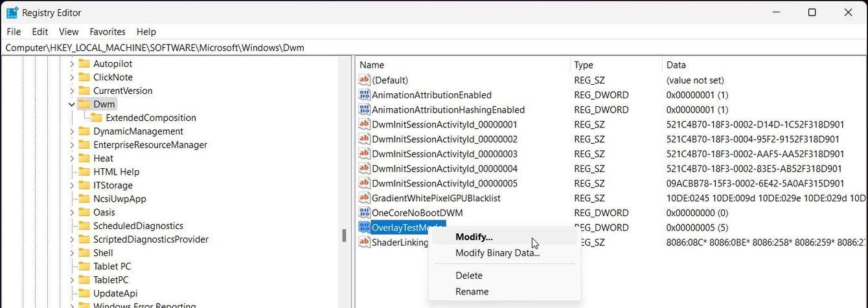
Task: Collapse the Dwm key
Action: 71,104
